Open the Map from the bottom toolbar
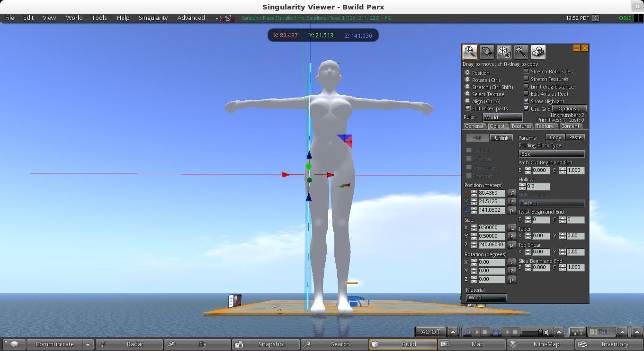The image size is (644, 351). coord(472,344)
